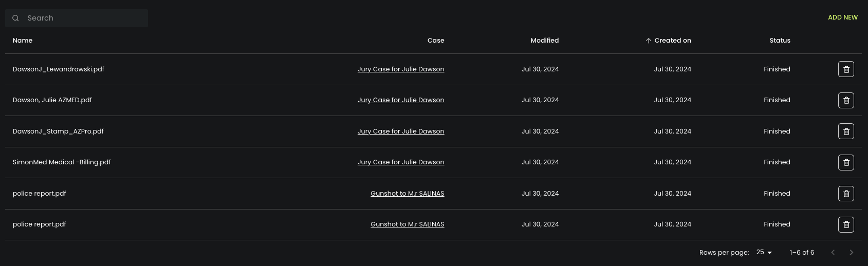The image size is (868, 266).
Task: Click the search magnifier icon
Action: click(16, 18)
